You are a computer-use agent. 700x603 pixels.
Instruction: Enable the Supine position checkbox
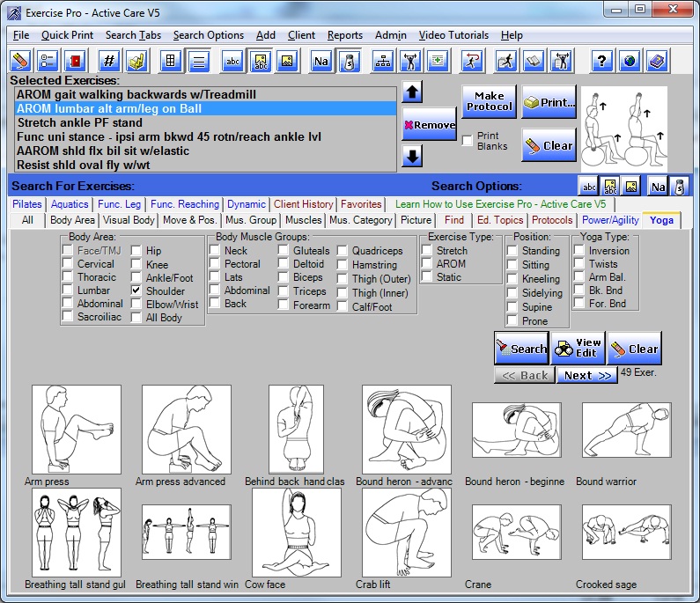(512, 306)
